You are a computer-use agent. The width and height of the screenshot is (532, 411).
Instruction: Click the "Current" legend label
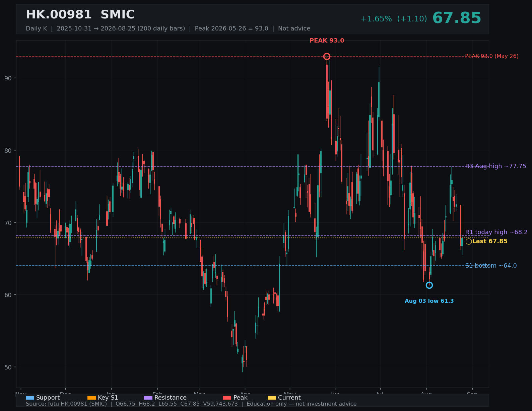(289, 398)
